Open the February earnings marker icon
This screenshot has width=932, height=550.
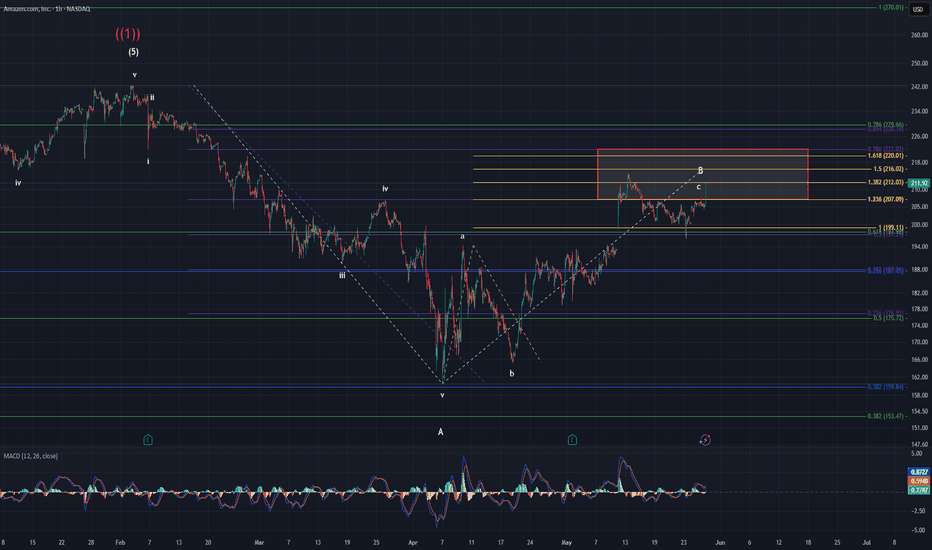point(148,440)
